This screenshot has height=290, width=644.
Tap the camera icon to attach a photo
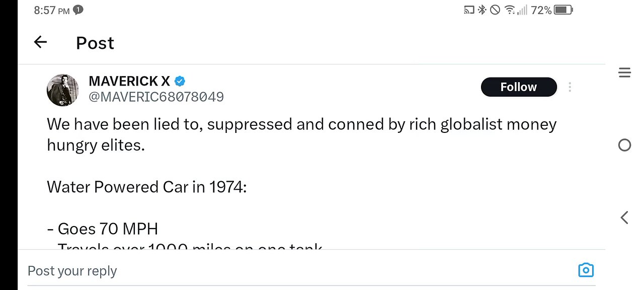586,270
